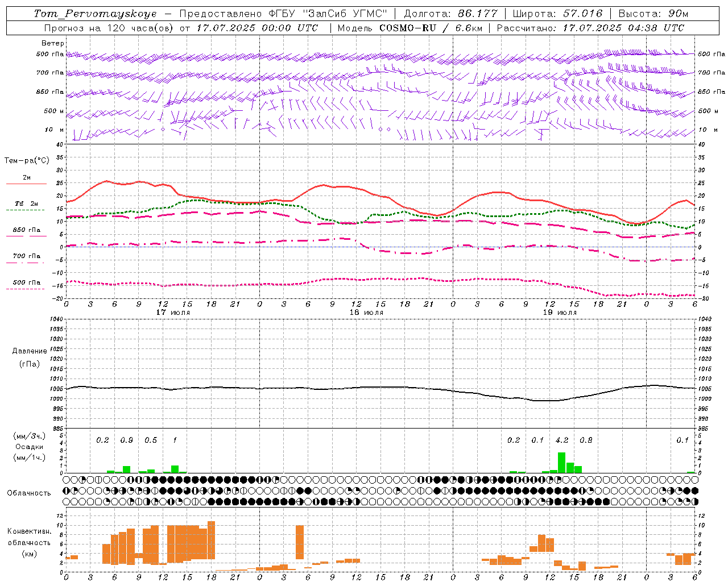Click the legend line sample beneath '2м'
This screenshot has width=728, height=582.
click(x=27, y=184)
